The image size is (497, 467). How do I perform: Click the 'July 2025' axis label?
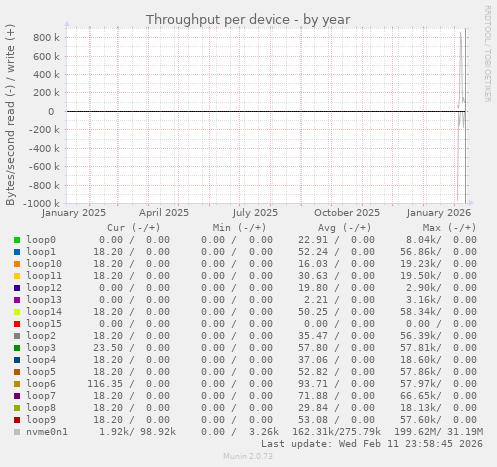tap(255, 213)
